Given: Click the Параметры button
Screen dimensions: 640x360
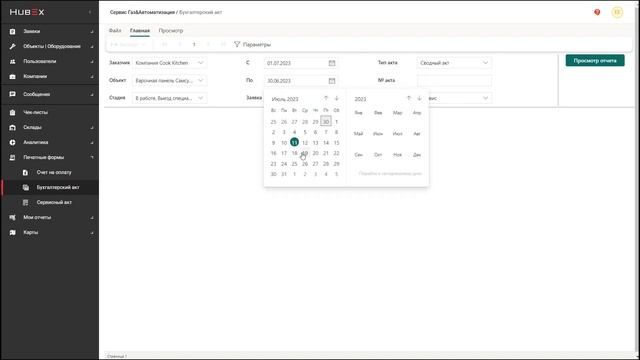Looking at the screenshot, I should click(252, 44).
